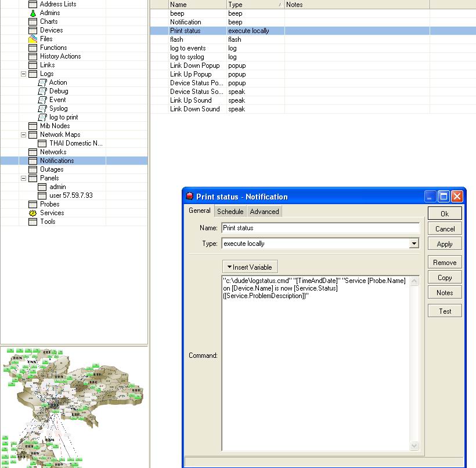Select the 'Link Down Popup' row

[313, 66]
